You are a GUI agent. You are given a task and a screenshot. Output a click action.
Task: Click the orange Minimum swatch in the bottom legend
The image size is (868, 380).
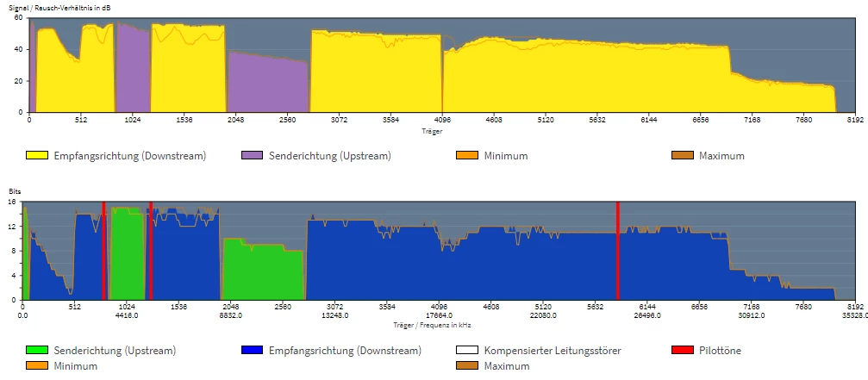[37, 366]
